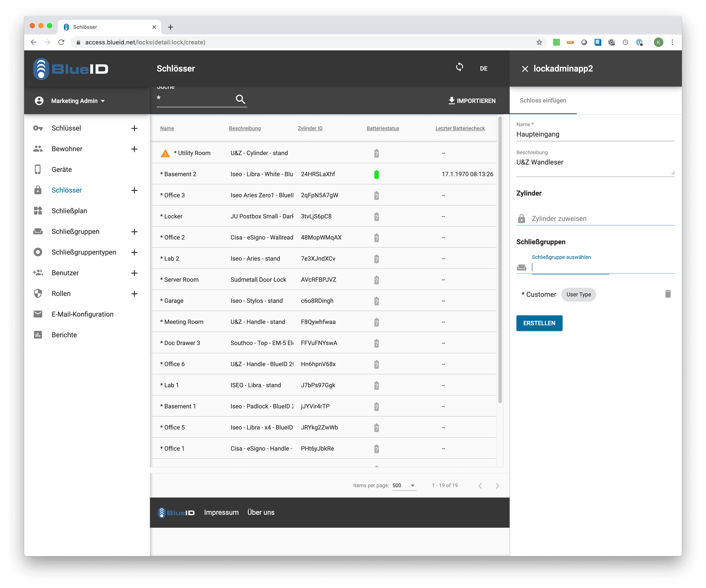The image size is (706, 588).
Task: Reload the browser page
Action: pos(61,42)
